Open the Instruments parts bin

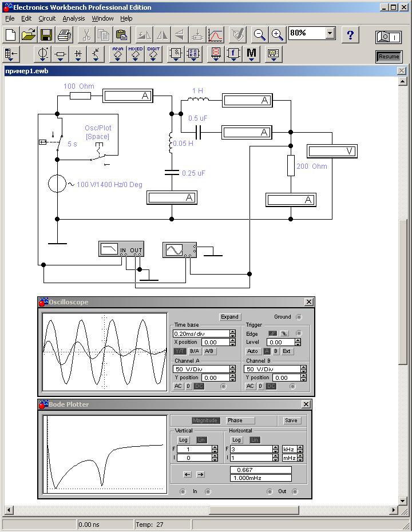point(274,54)
